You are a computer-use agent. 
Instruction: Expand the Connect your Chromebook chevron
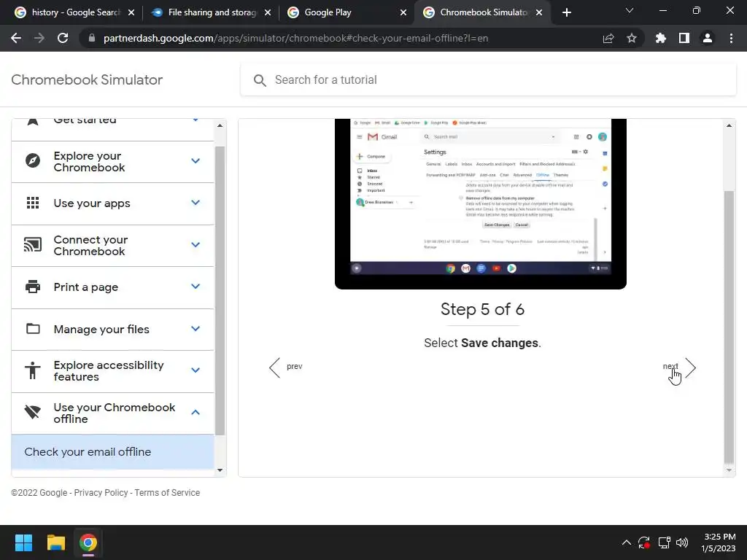point(196,245)
